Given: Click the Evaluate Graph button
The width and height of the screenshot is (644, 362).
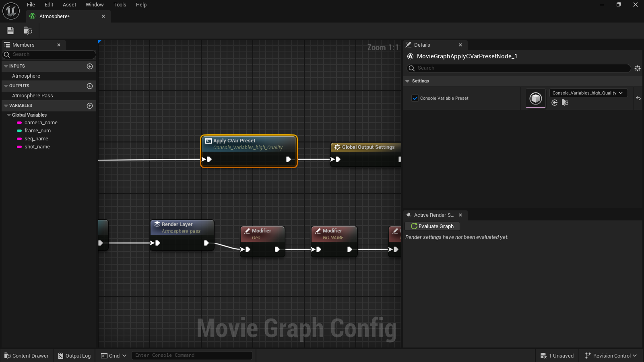Looking at the screenshot, I should (432, 226).
